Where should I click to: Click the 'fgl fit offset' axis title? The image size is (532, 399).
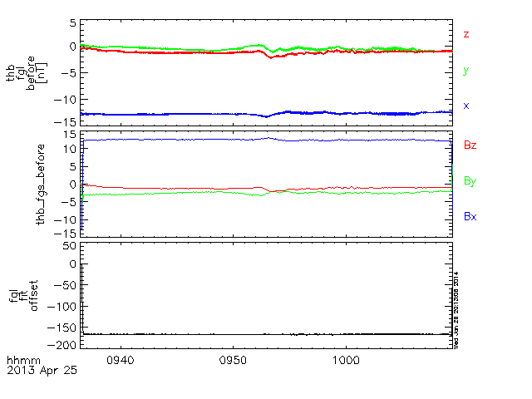pyautogui.click(x=24, y=296)
